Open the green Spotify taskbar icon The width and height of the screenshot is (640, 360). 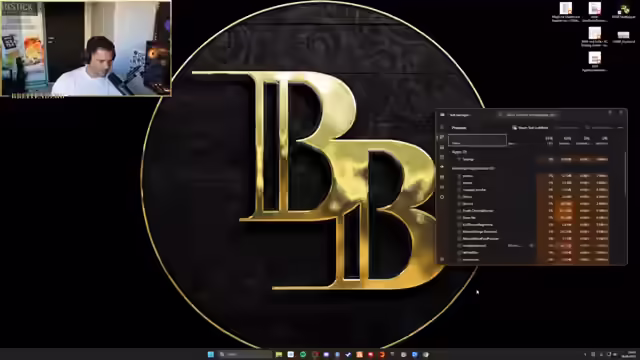[x=303, y=354]
